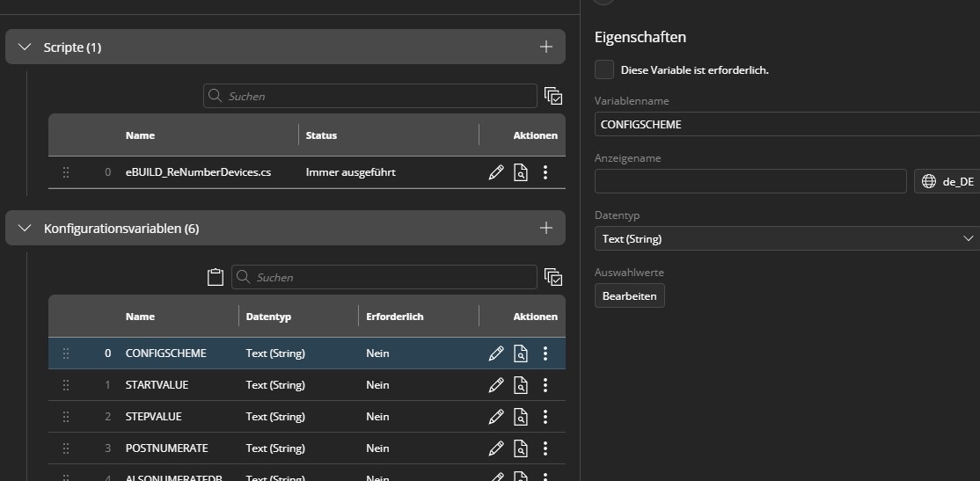
Task: Click multi-select icon next to Scripte search
Action: (x=553, y=96)
